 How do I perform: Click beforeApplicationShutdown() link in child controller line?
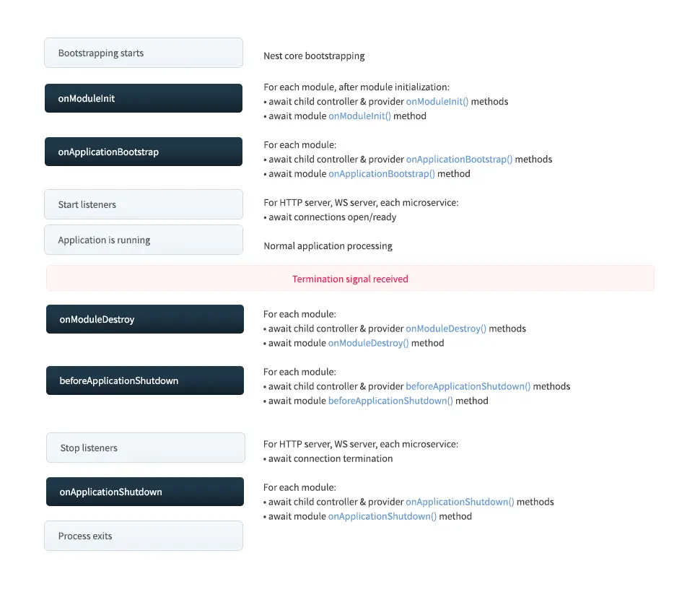468,386
